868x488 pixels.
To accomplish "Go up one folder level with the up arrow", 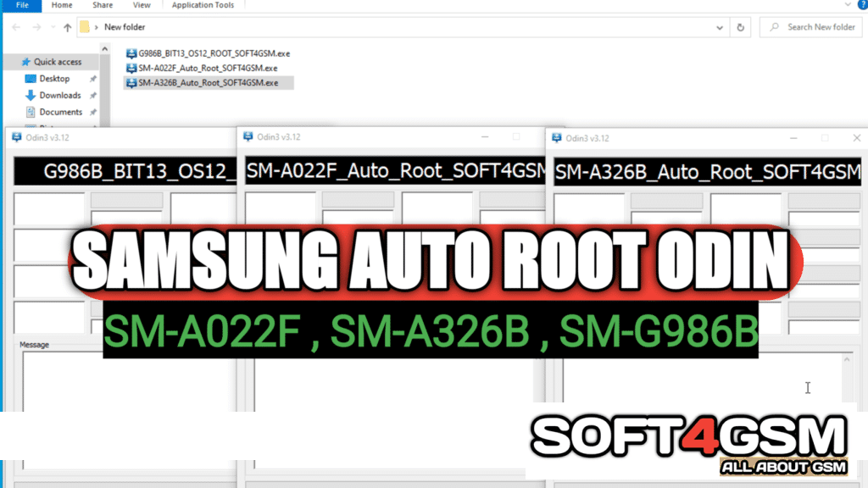I will click(67, 27).
